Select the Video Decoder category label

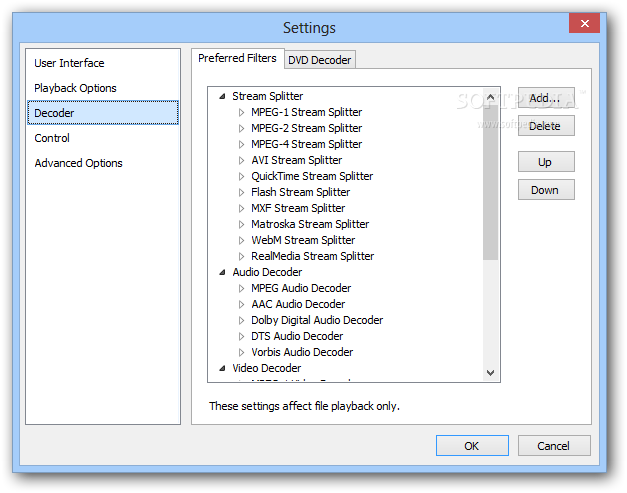(267, 368)
